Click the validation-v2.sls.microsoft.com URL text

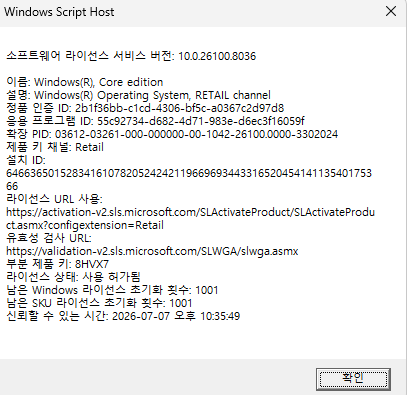point(152,251)
